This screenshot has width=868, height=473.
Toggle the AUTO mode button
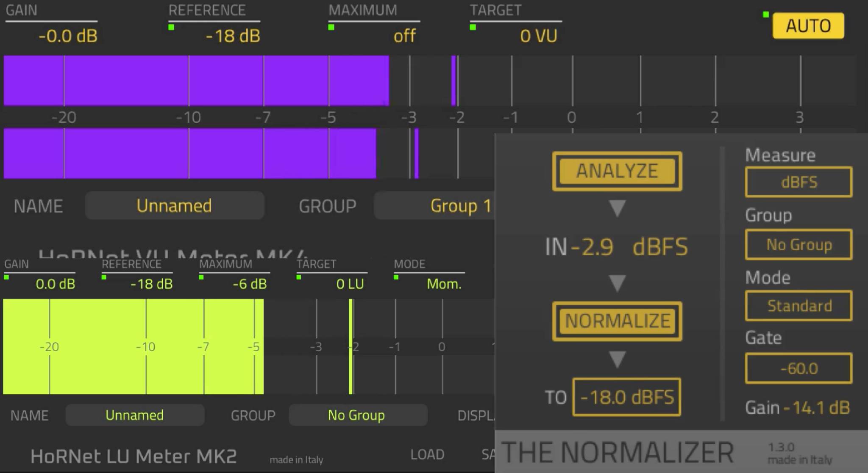pyautogui.click(x=807, y=25)
